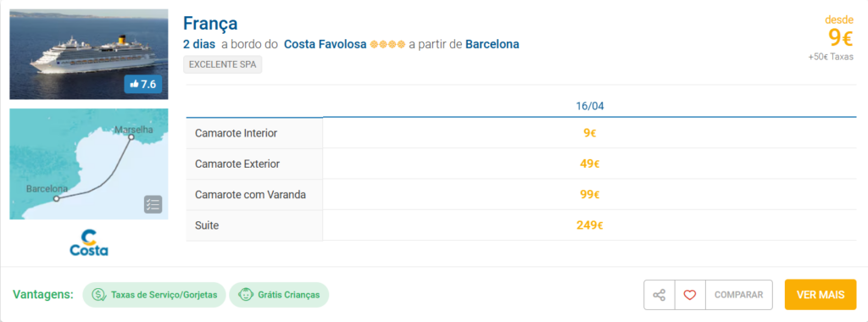Toggle the COMPARAR option
The height and width of the screenshot is (322, 868).
[739, 295]
